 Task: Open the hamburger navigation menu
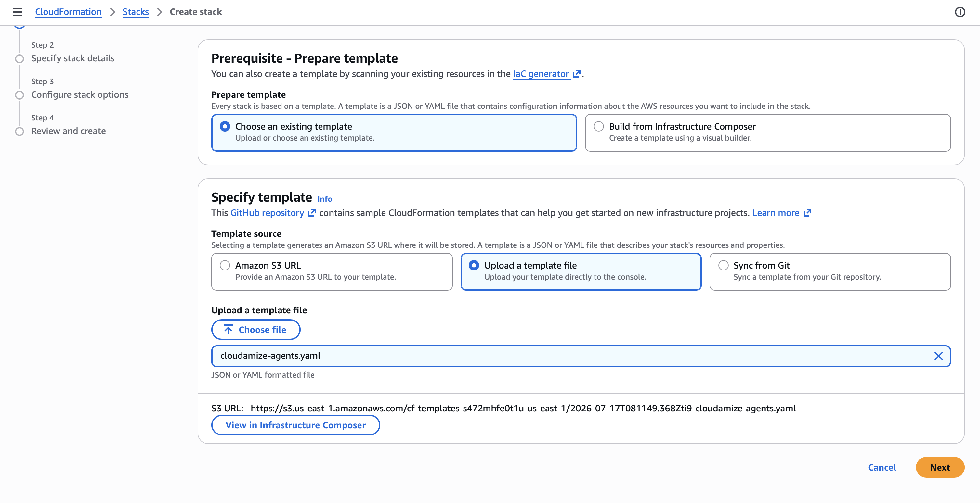click(18, 12)
